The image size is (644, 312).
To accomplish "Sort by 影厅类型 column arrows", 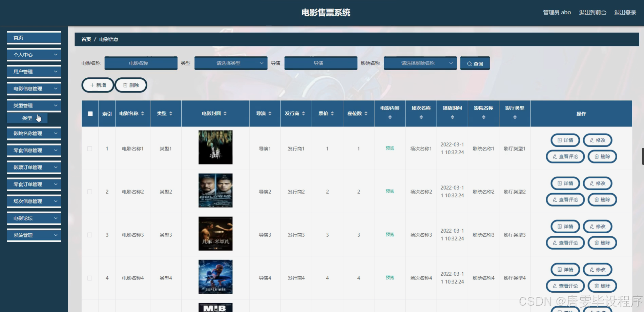I will tap(515, 117).
